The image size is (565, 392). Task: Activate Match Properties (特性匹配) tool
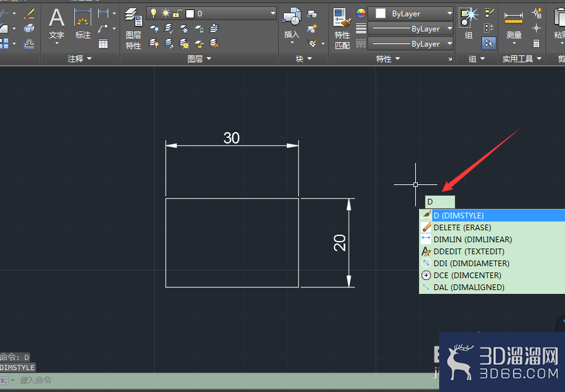pyautogui.click(x=342, y=29)
